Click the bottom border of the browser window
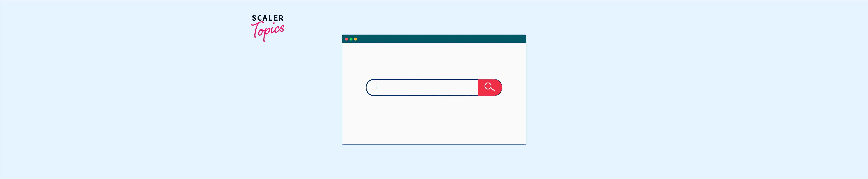 coord(434,144)
